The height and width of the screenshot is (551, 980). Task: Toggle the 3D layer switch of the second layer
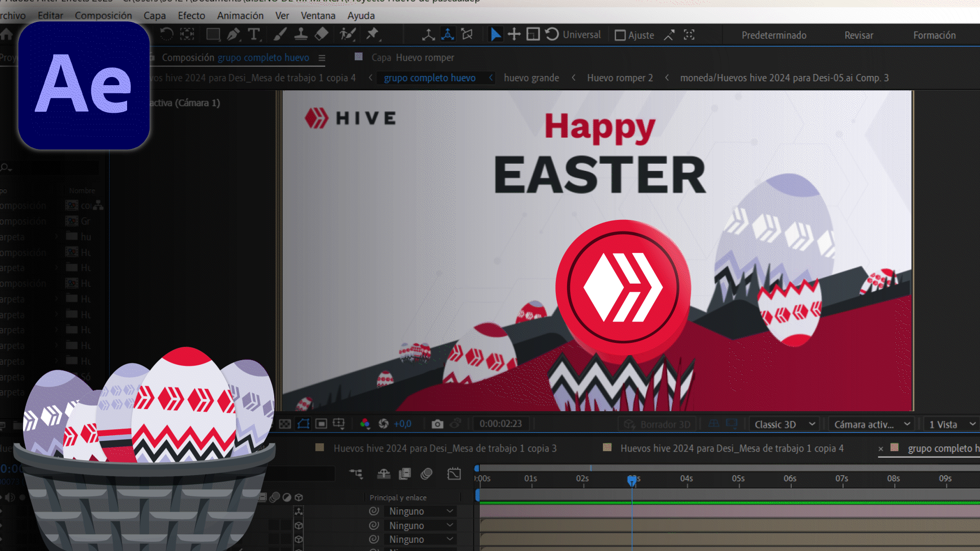click(299, 525)
